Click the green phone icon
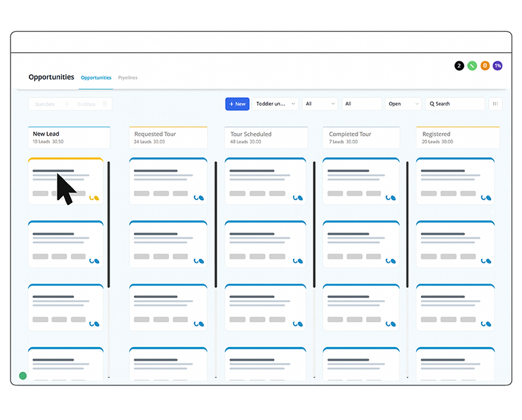 click(x=472, y=66)
